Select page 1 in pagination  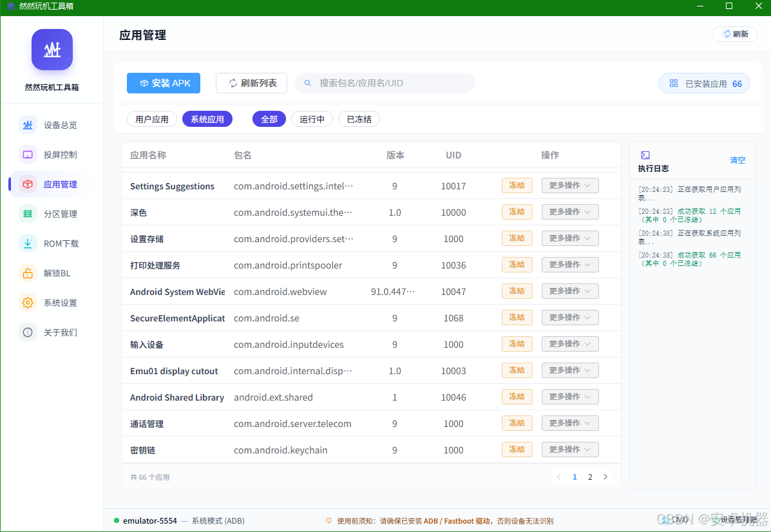coord(575,477)
